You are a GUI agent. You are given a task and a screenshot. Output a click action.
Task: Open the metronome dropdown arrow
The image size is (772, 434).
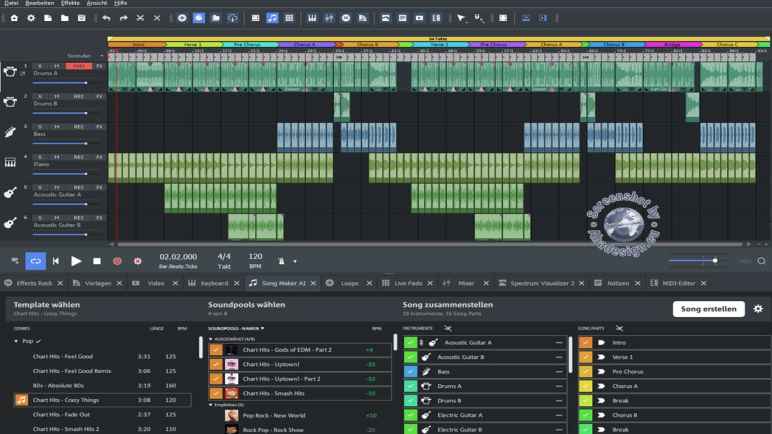(x=294, y=262)
